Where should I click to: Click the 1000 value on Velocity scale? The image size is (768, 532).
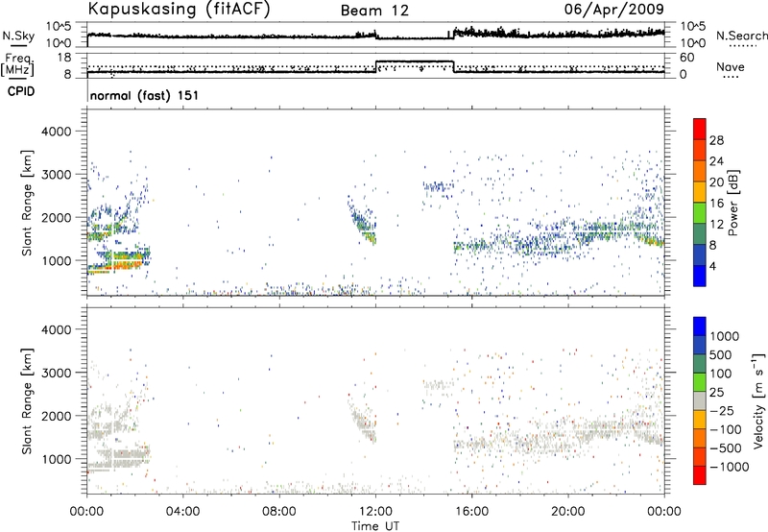pyautogui.click(x=725, y=336)
